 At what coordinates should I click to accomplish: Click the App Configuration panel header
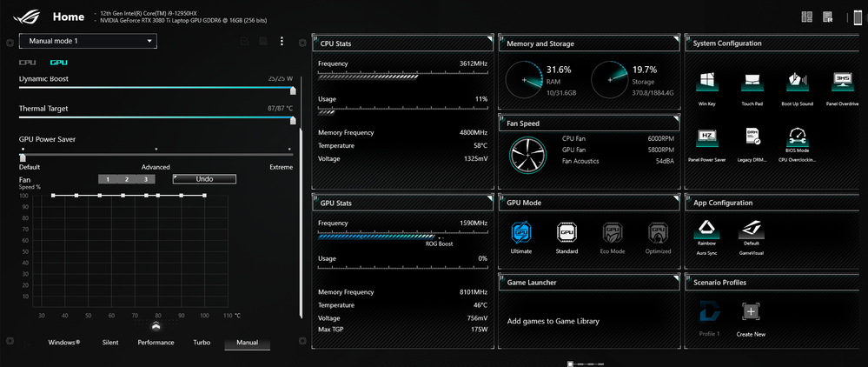click(772, 203)
